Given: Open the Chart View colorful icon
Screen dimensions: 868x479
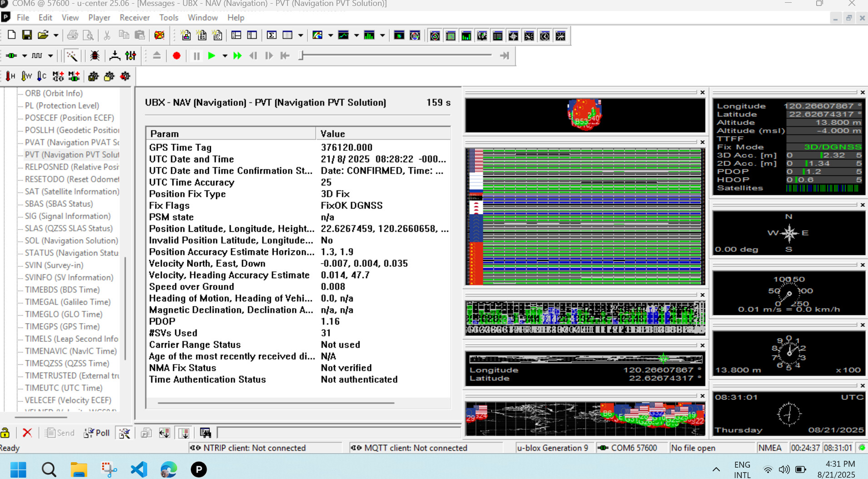Looking at the screenshot, I should (x=317, y=35).
